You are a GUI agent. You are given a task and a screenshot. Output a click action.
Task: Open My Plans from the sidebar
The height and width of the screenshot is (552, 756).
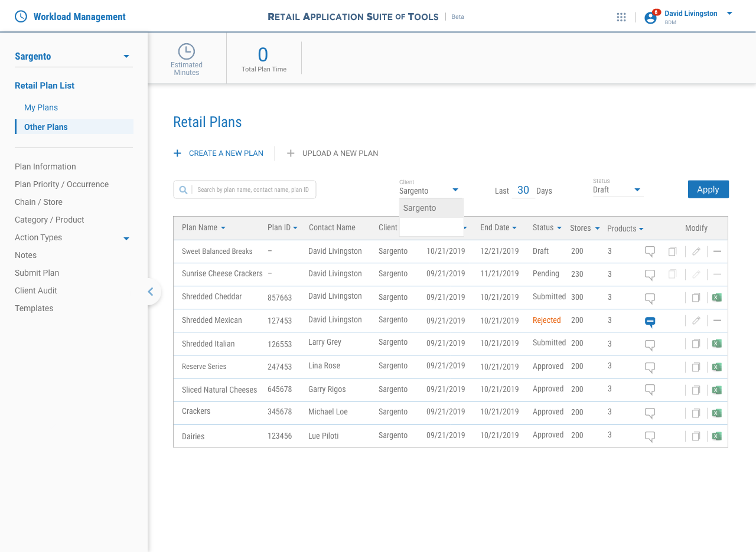[41, 107]
